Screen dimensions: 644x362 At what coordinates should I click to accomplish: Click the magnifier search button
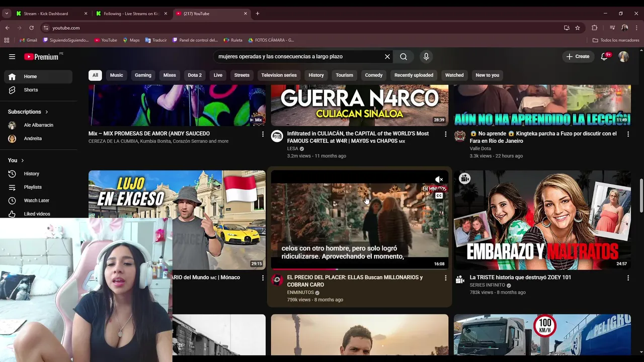coord(404,57)
